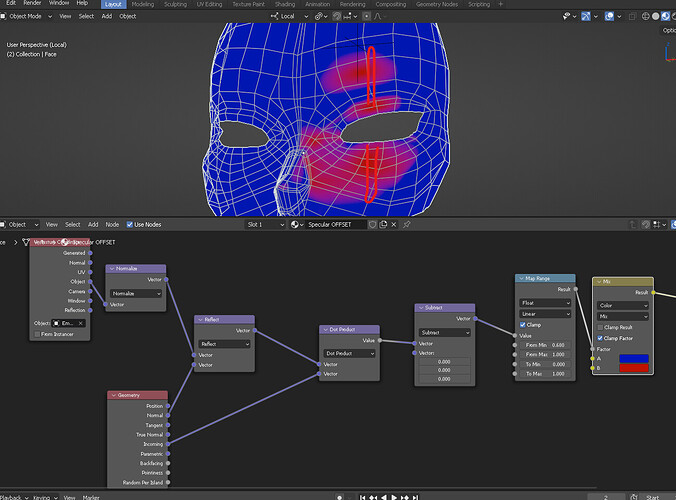Image resolution: width=676 pixels, height=500 pixels.
Task: Jump to timeline start
Action: click(363, 497)
